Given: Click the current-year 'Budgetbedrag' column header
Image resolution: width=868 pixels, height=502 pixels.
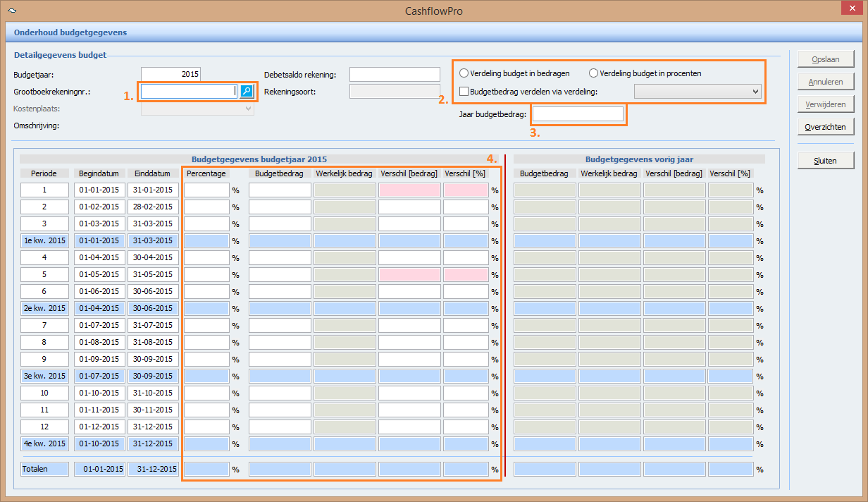Looking at the screenshot, I should pos(280,173).
